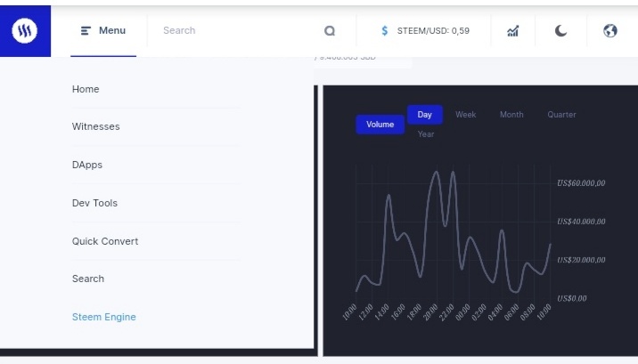
Task: Click the US$20.000,00 axis label
Action: click(x=581, y=260)
